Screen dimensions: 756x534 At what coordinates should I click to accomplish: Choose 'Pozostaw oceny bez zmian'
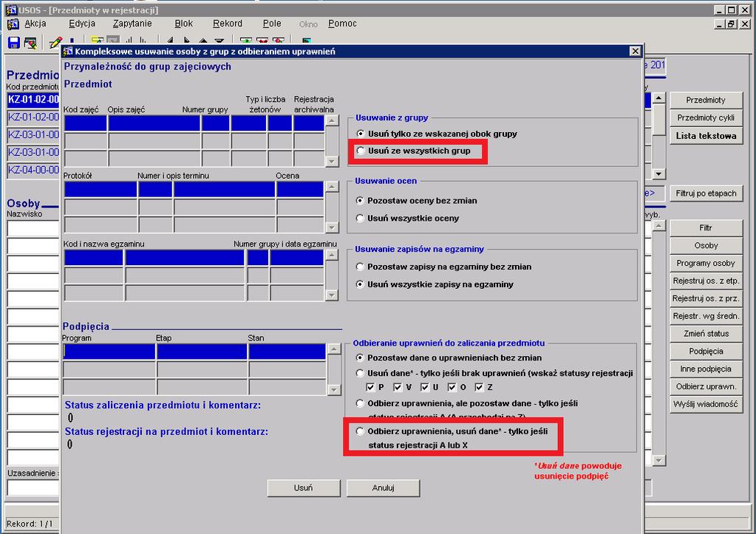(360, 200)
